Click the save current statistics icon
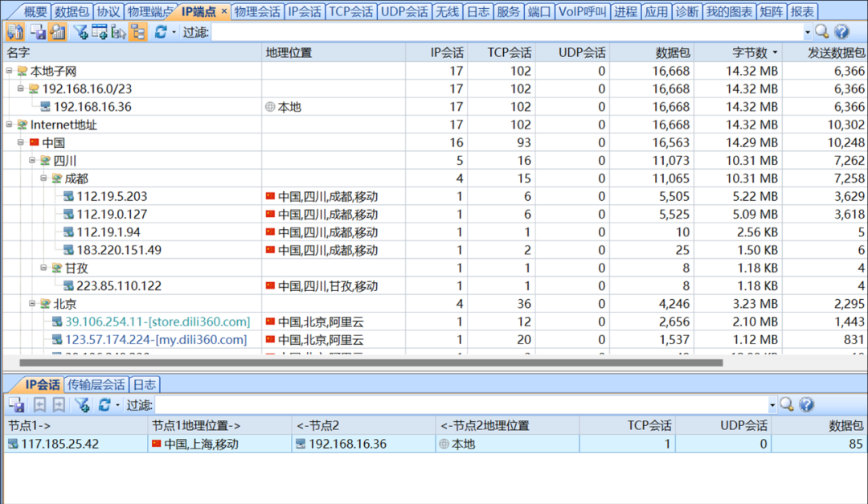Screen dimensions: 868x504 37,31
